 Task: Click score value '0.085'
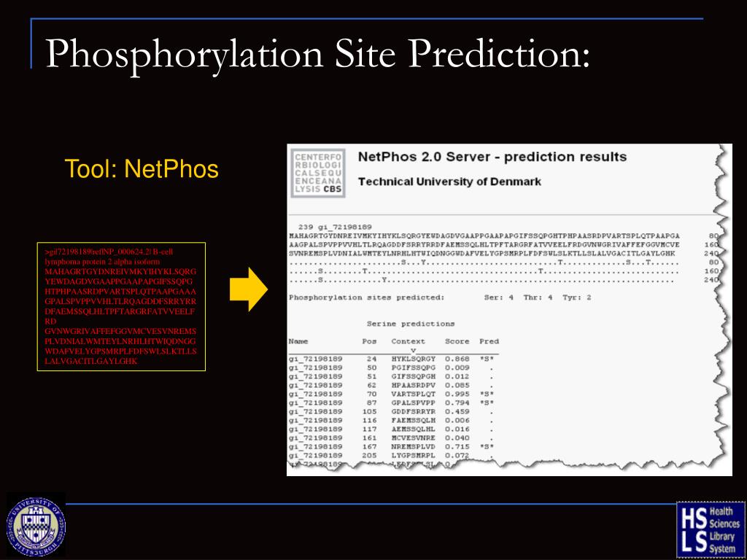tap(457, 385)
